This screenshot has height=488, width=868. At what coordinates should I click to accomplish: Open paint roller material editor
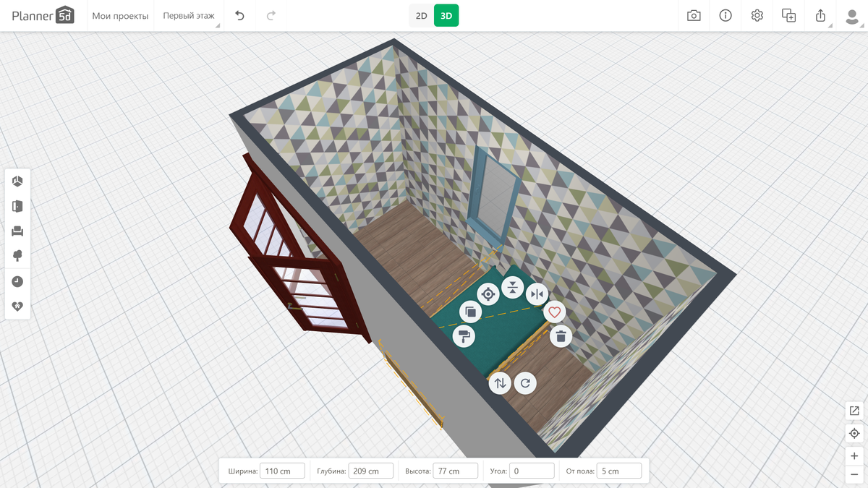tap(464, 336)
